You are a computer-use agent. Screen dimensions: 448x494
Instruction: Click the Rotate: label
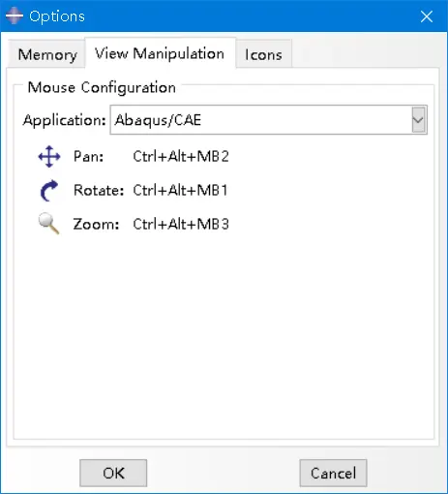click(99, 190)
